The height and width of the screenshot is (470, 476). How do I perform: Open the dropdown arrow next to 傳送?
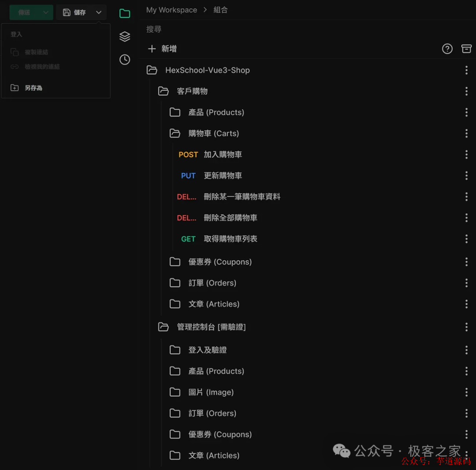[x=45, y=12]
